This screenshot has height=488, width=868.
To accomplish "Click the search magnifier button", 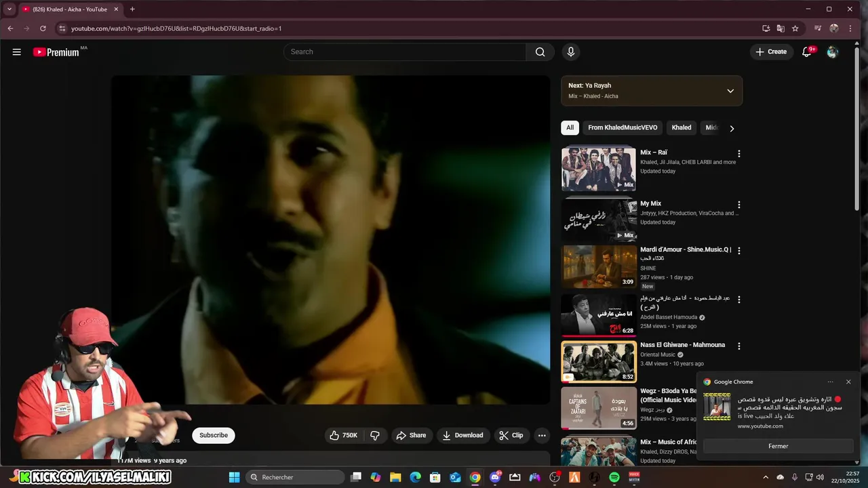I will 540,52.
